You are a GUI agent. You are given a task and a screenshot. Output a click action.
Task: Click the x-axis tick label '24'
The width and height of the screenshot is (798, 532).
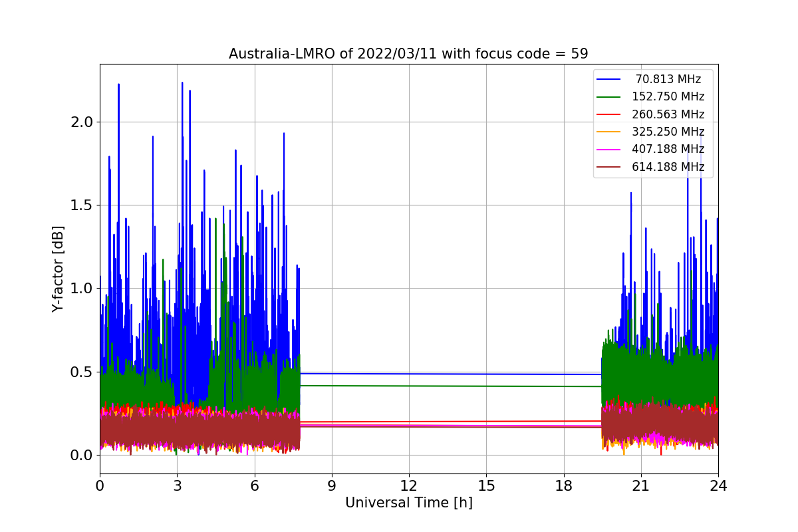pos(718,486)
